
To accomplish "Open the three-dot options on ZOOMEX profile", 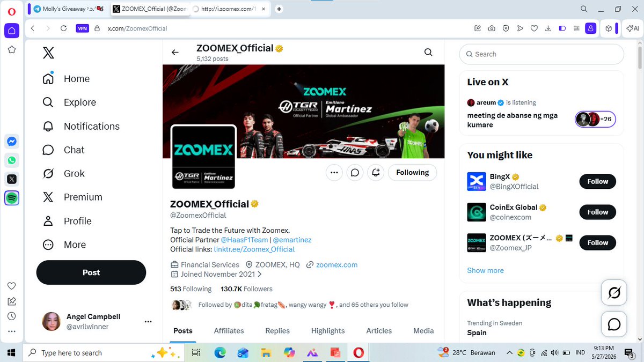I will click(x=334, y=172).
